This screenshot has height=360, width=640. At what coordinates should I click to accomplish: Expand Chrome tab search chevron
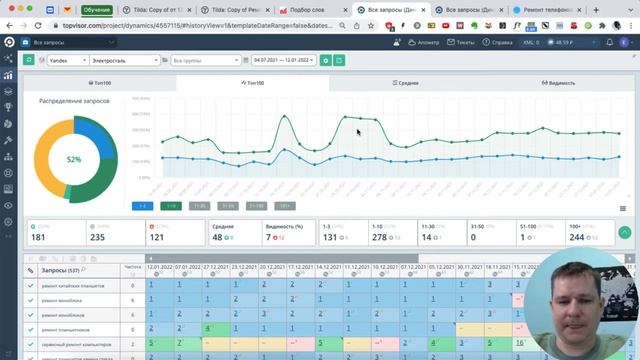[631, 10]
